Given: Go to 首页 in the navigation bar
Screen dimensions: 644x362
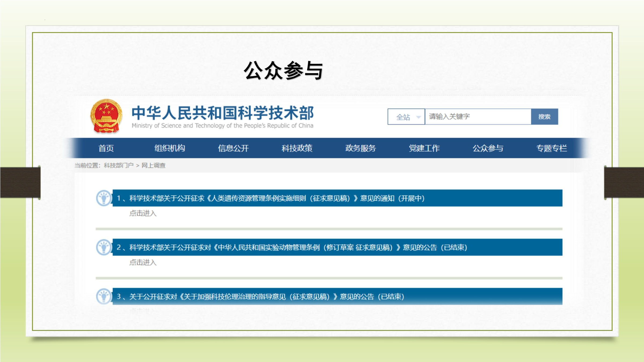Looking at the screenshot, I should 106,148.
